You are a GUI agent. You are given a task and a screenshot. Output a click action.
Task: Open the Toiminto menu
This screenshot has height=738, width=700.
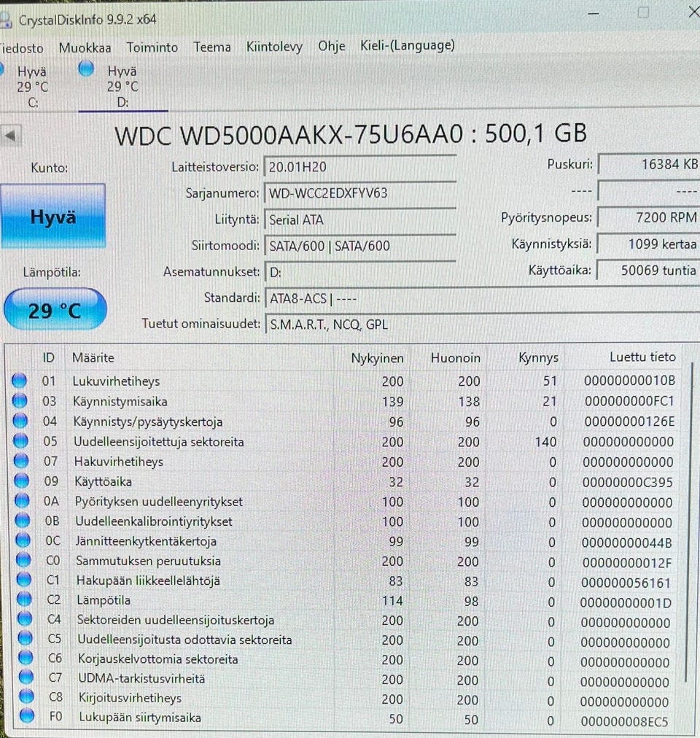coord(152,47)
